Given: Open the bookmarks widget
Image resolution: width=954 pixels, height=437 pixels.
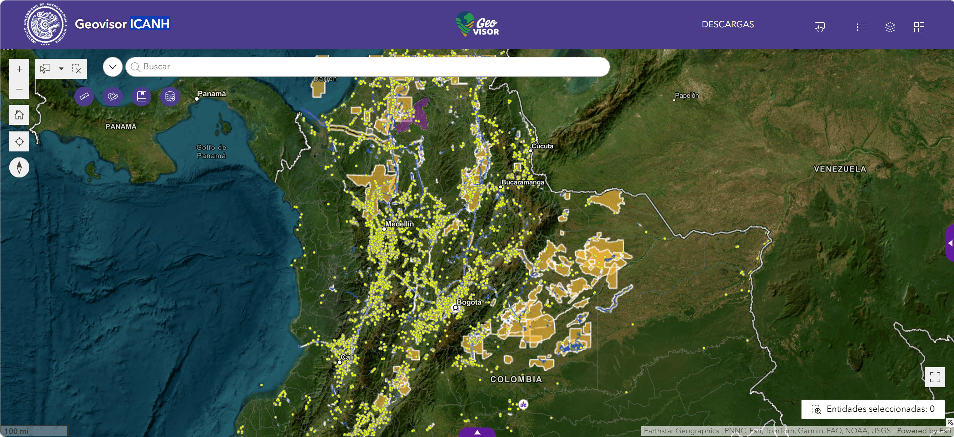Looking at the screenshot, I should pos(142,96).
